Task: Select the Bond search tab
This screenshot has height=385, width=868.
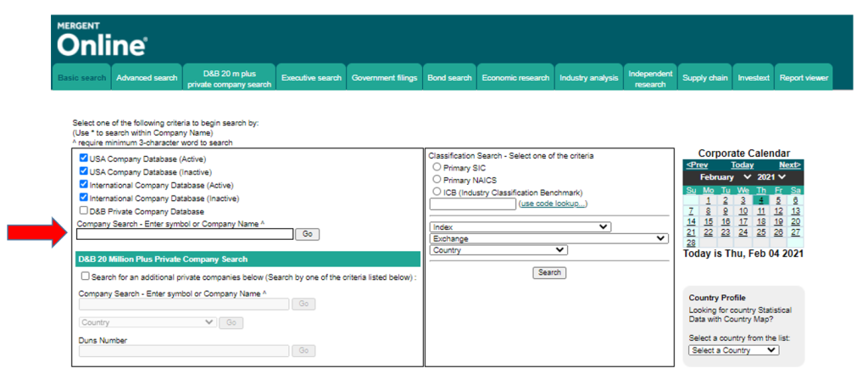Action: (x=449, y=77)
